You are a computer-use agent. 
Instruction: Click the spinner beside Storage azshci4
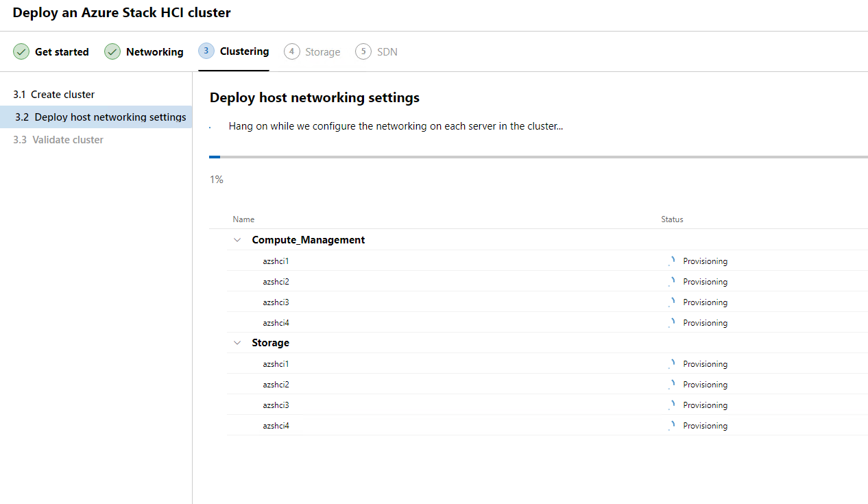click(x=672, y=426)
